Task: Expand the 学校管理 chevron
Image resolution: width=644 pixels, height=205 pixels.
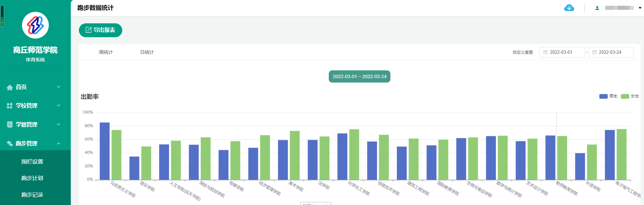Action: tap(59, 106)
